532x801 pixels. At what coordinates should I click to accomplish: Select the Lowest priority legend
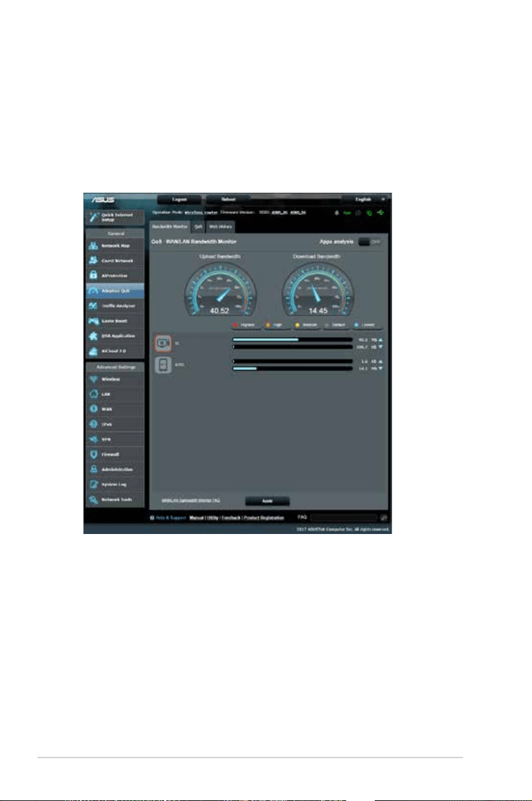click(367, 325)
